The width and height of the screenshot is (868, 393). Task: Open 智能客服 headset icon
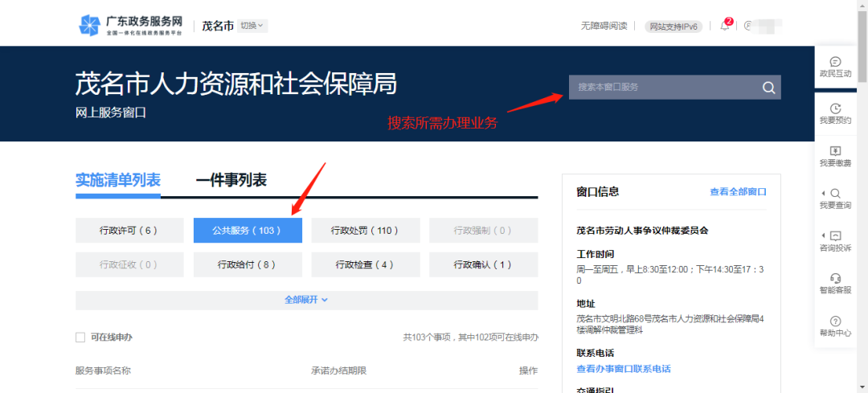click(x=835, y=284)
